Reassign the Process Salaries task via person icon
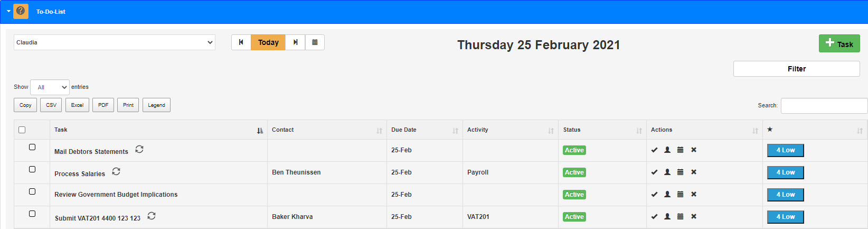The image size is (868, 229). [667, 172]
